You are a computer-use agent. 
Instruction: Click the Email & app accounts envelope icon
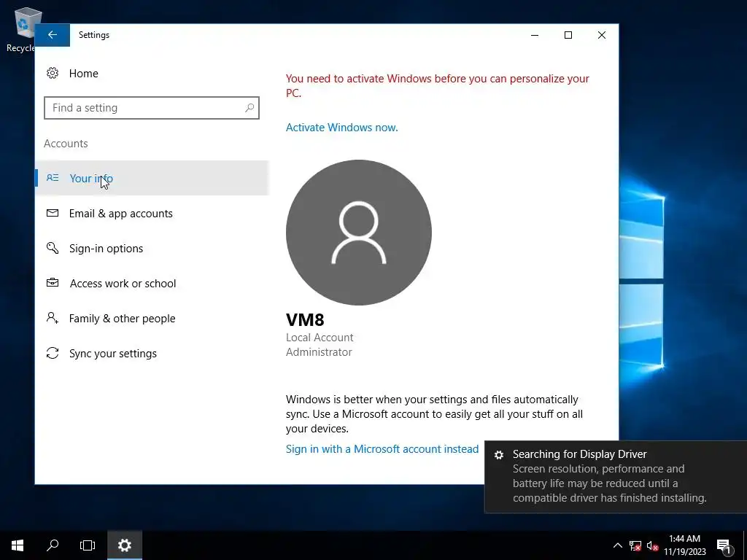(53, 213)
